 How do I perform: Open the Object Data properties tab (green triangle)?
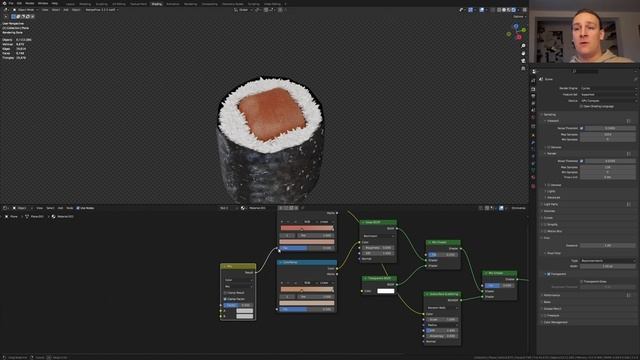(533, 170)
